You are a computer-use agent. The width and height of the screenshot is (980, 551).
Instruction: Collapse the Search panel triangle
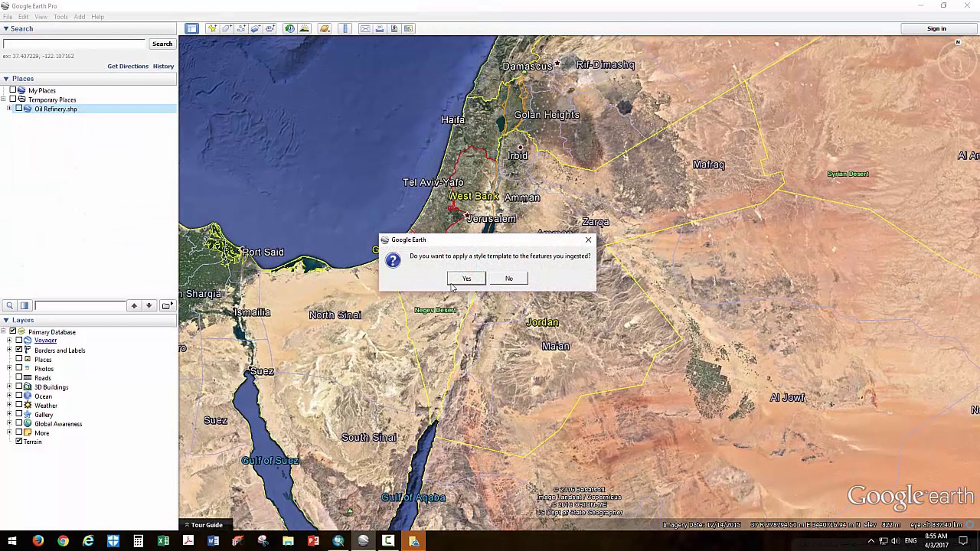pyautogui.click(x=5, y=29)
